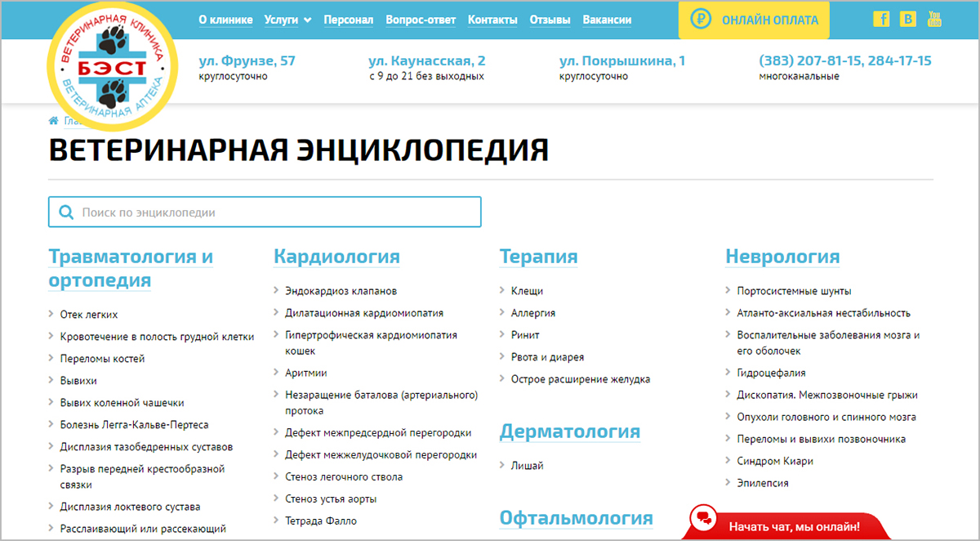This screenshot has width=980, height=541.
Task: Open article Лишай
Action: click(528, 465)
